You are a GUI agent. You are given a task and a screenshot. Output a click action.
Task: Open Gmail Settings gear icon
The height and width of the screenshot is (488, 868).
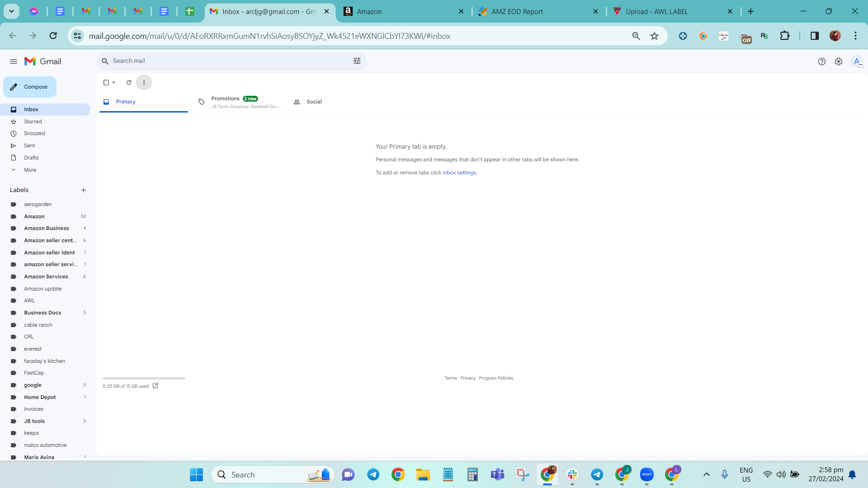839,61
